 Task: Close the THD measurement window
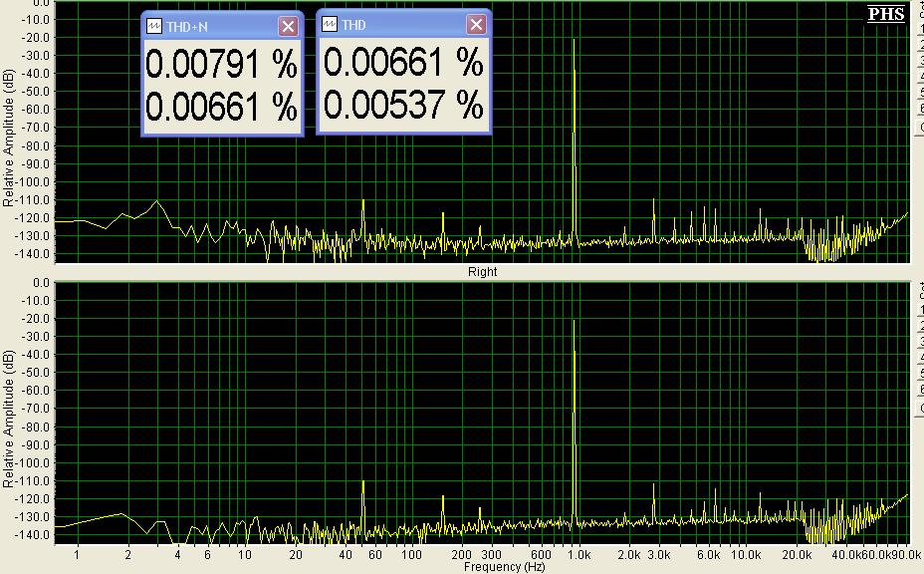pos(476,25)
